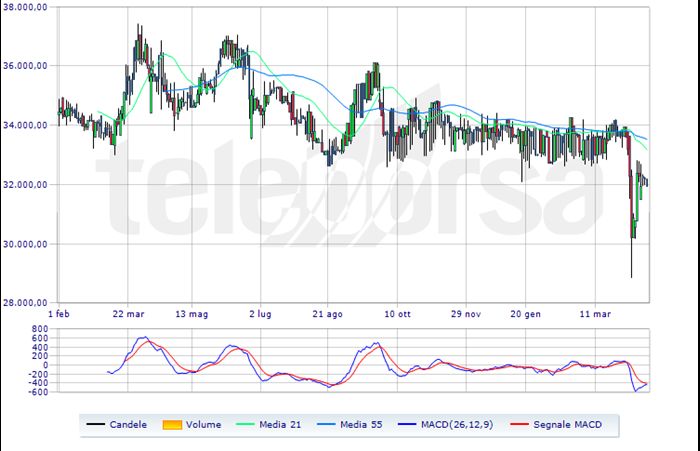The image size is (700, 451).
Task: Toggle the Candele series label
Action: (130, 425)
